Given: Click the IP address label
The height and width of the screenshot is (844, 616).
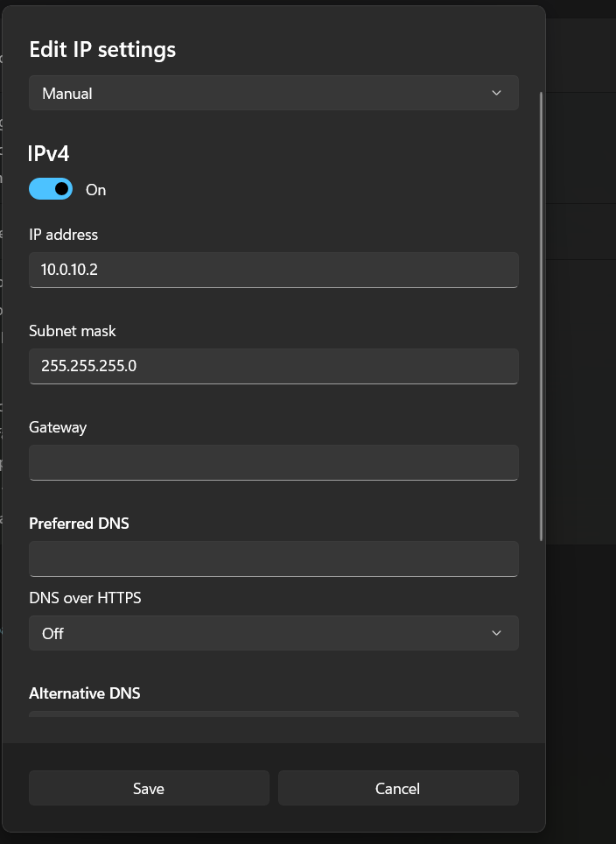Looking at the screenshot, I should coord(64,235).
